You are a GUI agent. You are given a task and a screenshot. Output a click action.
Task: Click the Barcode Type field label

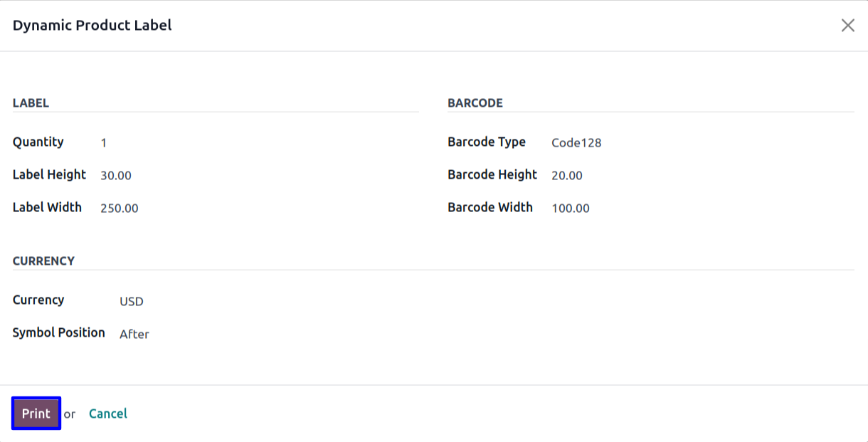[x=487, y=142]
